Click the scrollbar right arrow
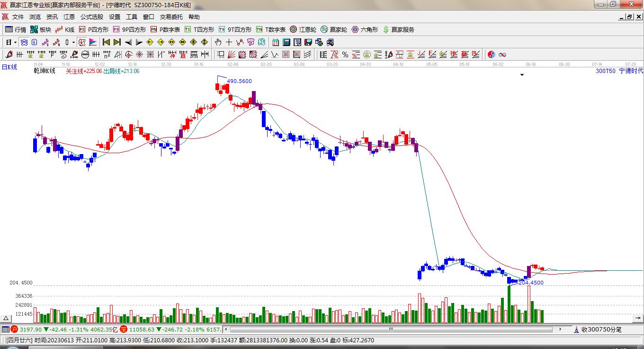Screen dimensions: 644x349 click(561, 330)
